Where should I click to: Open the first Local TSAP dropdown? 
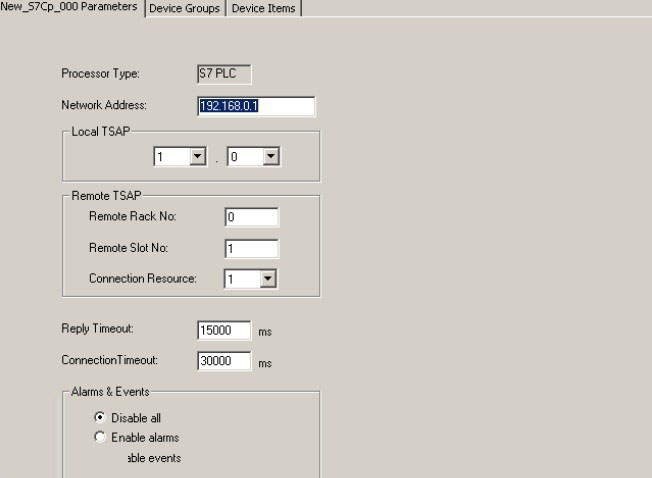tap(198, 157)
